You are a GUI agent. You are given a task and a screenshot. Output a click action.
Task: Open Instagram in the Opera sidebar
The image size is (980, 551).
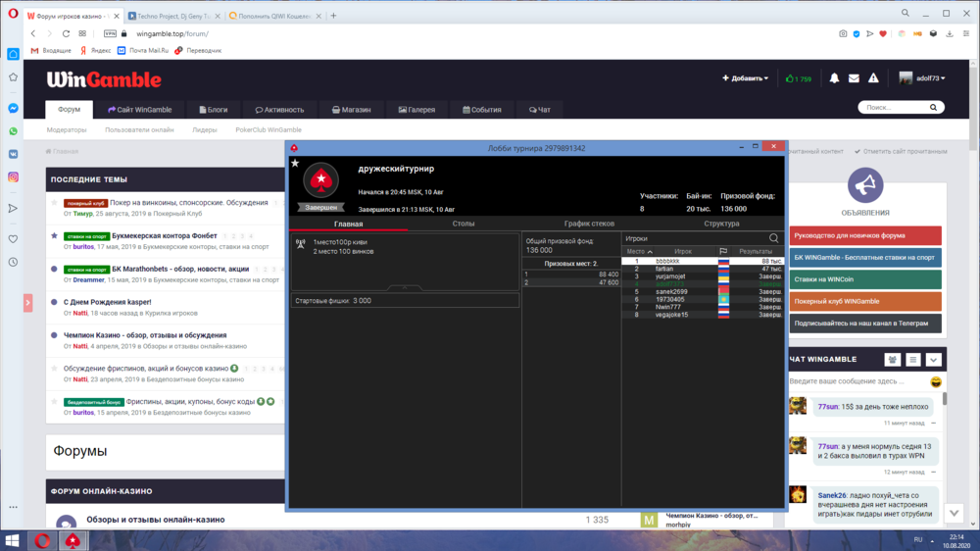[14, 177]
